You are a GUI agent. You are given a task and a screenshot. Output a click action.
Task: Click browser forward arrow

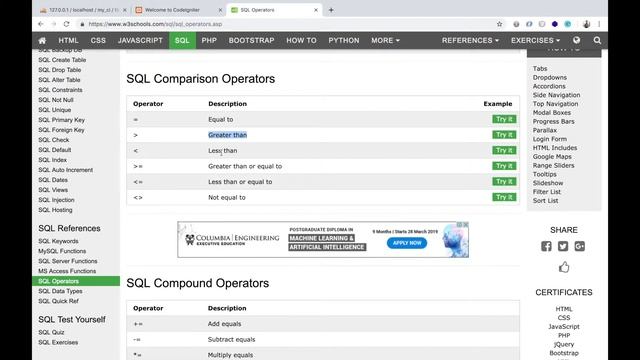pos(53,24)
